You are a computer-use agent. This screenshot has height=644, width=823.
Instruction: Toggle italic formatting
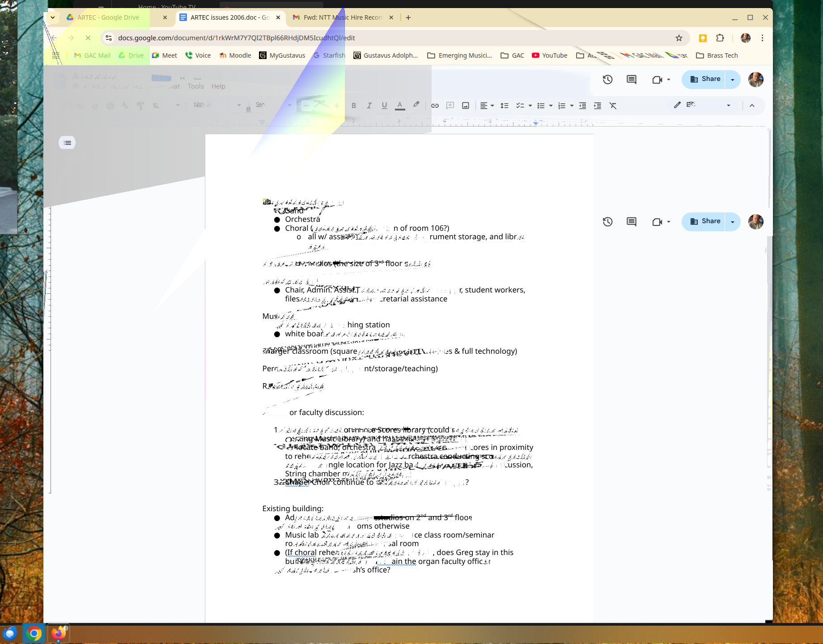tap(369, 106)
